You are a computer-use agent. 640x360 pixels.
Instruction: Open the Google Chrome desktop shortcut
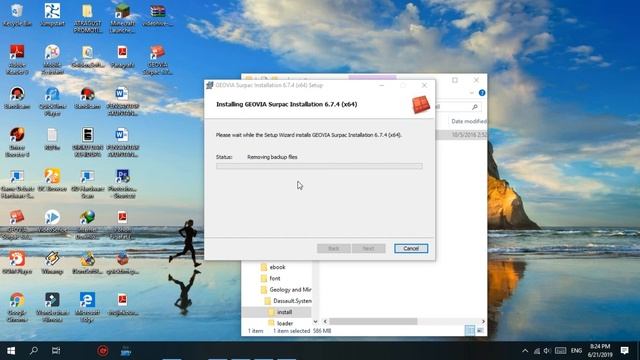(x=17, y=307)
